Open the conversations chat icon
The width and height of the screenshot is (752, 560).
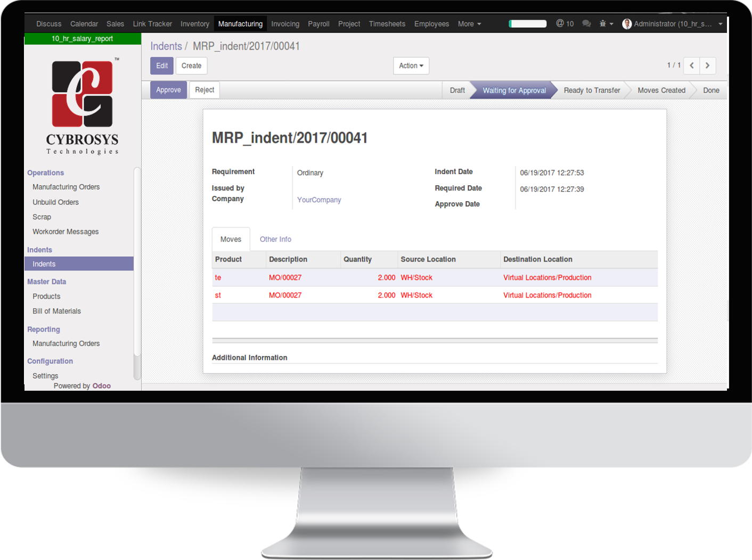click(x=586, y=24)
